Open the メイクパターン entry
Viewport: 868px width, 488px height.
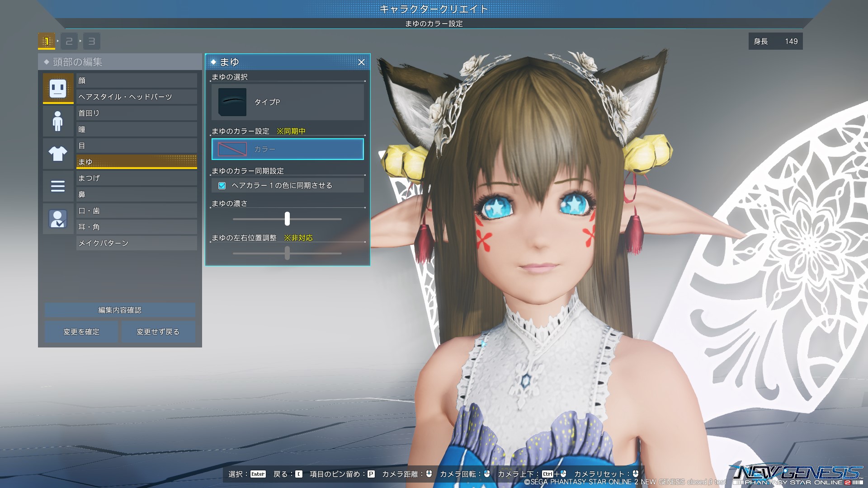(137, 243)
